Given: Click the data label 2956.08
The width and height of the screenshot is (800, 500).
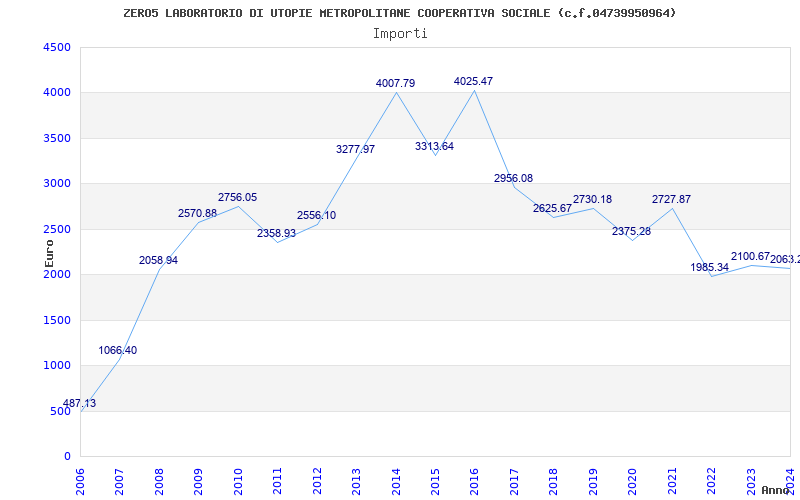Looking at the screenshot, I should click(x=513, y=179).
